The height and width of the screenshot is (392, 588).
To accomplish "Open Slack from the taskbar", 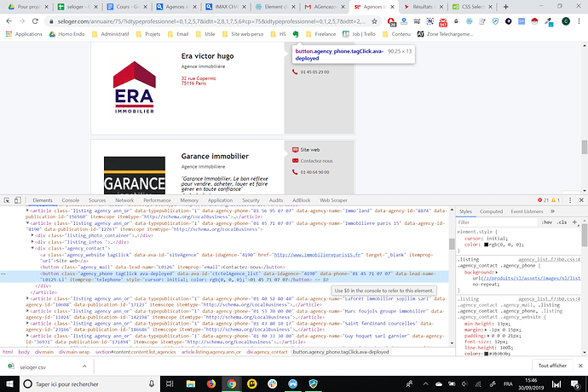I will [272, 383].
